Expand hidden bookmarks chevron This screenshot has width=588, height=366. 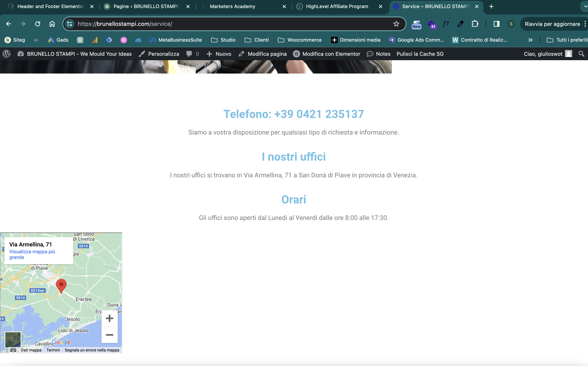coord(530,40)
